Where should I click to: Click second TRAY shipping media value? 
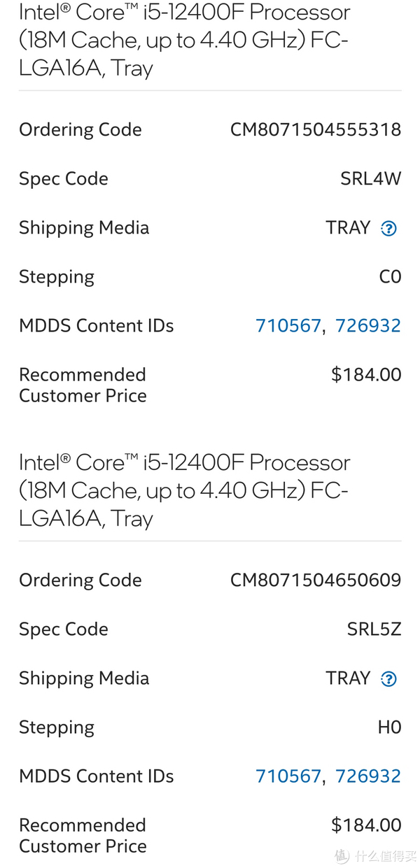pos(348,678)
